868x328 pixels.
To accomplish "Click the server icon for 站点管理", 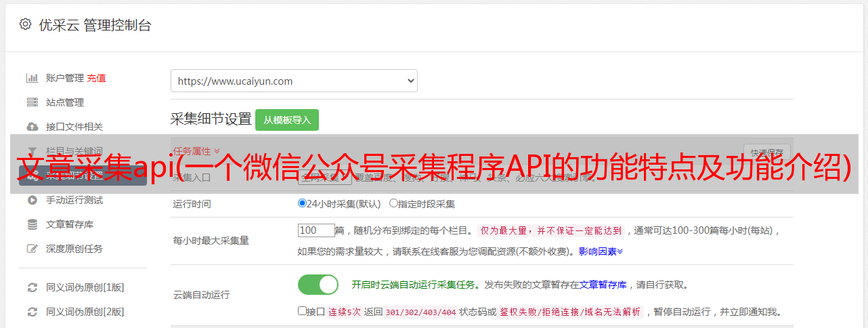I will (32, 102).
